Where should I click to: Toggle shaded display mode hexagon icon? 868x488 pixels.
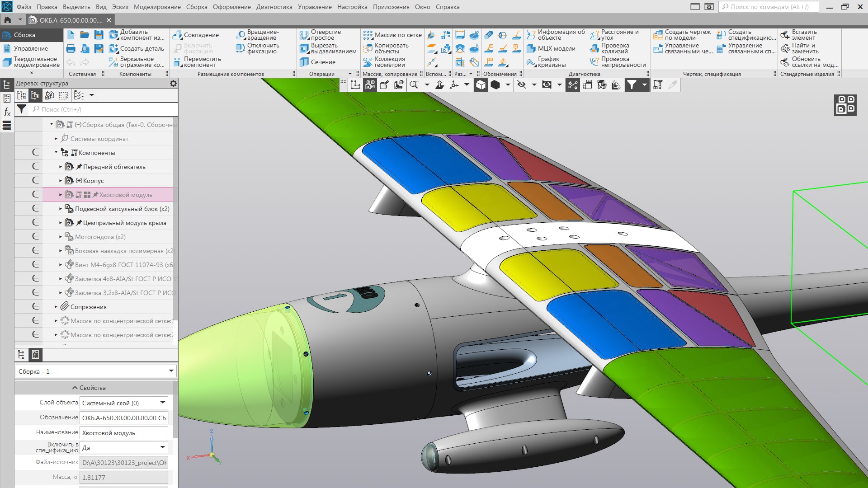tap(496, 84)
